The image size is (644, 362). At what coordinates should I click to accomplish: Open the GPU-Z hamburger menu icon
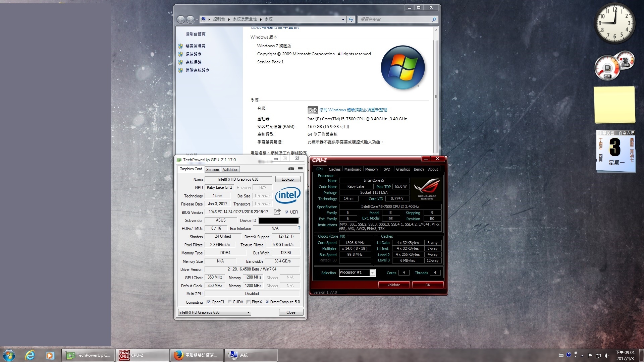(300, 169)
